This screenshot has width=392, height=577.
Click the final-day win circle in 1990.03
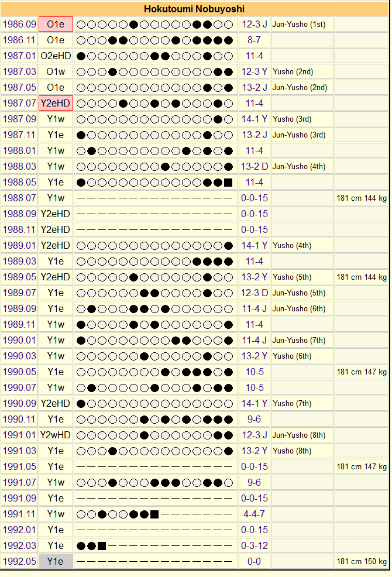tap(229, 356)
